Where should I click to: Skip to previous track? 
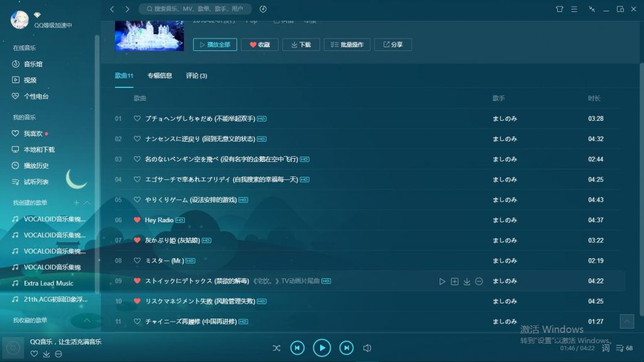(x=297, y=348)
